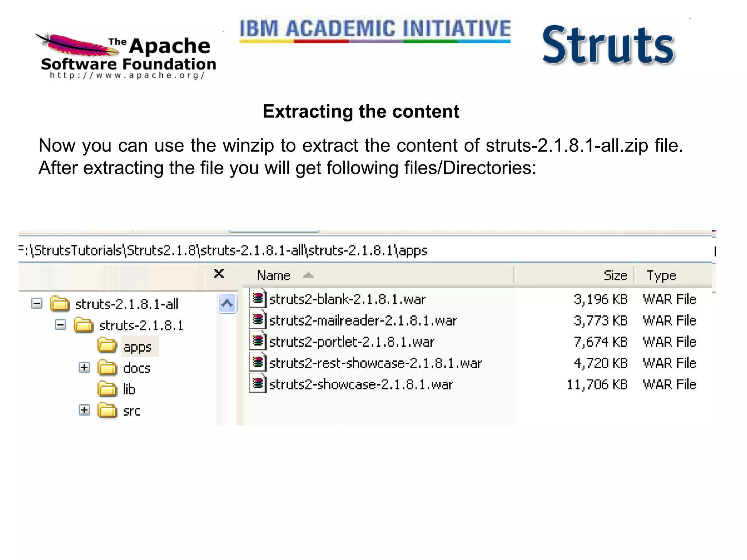Select the struts-2.1.8.1-all tree label
The image size is (747, 560).
point(127,304)
